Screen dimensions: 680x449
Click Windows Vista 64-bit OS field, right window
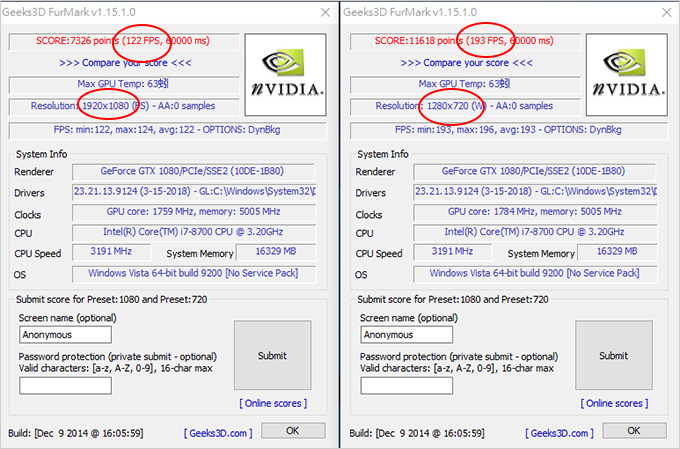(x=536, y=274)
